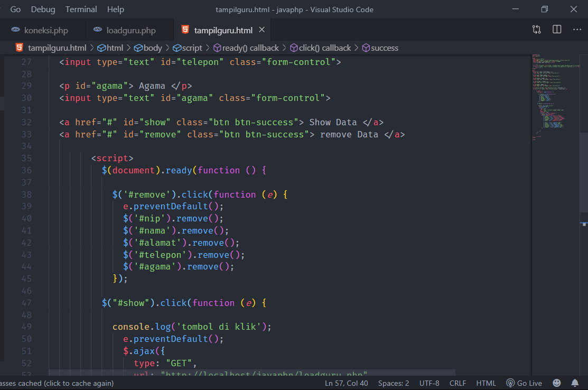Click the HTML5 icon on tampilguru.html tab
Viewport: 588px width, 390px height.
pos(185,30)
